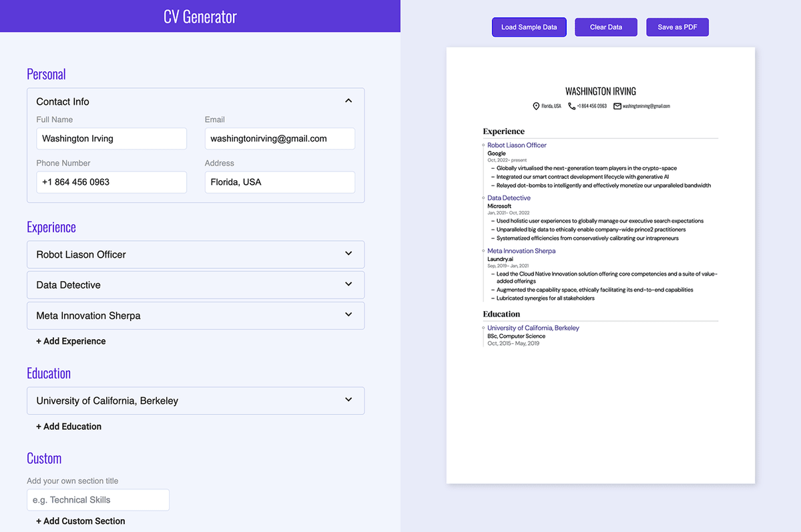Click the Clear Data button

pyautogui.click(x=605, y=27)
